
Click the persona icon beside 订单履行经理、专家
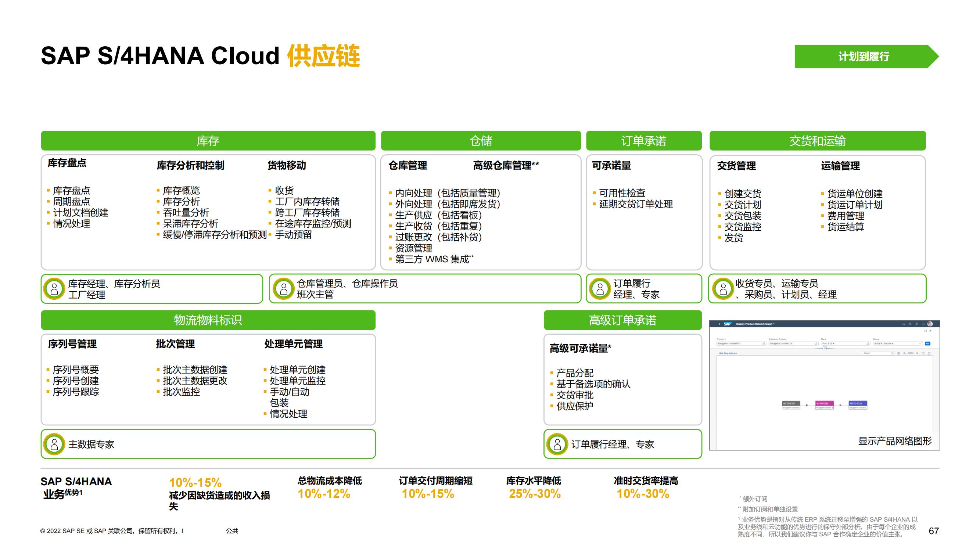(557, 444)
